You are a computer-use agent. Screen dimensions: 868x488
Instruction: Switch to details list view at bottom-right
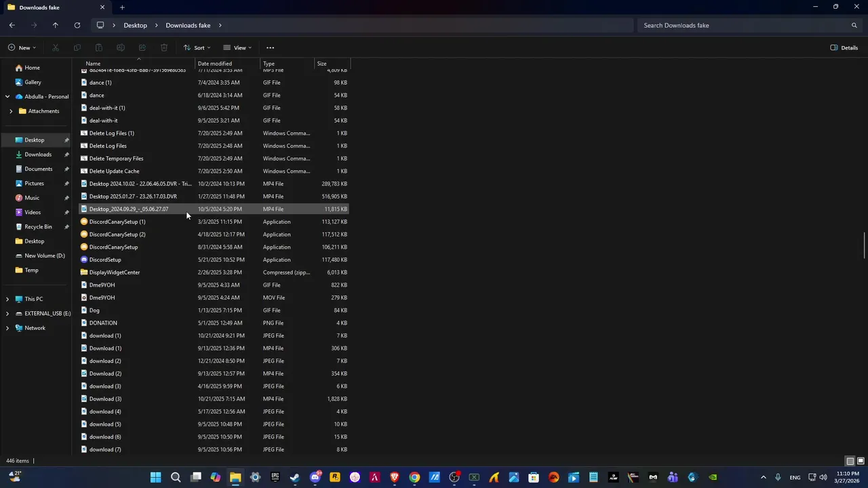pyautogui.click(x=850, y=461)
